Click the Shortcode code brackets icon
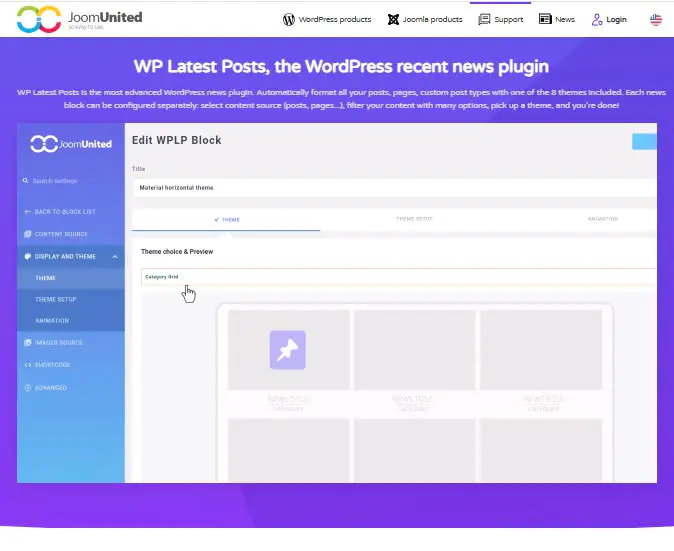The width and height of the screenshot is (674, 551). pyautogui.click(x=28, y=364)
